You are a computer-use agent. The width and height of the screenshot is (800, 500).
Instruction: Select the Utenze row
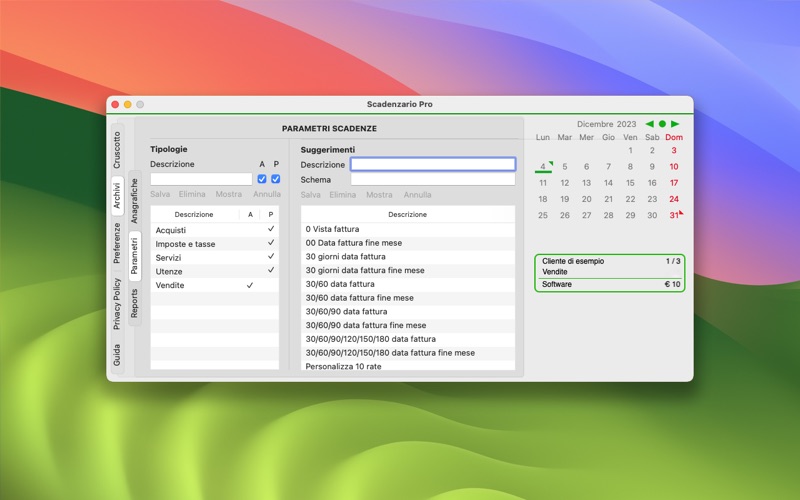click(x=215, y=271)
